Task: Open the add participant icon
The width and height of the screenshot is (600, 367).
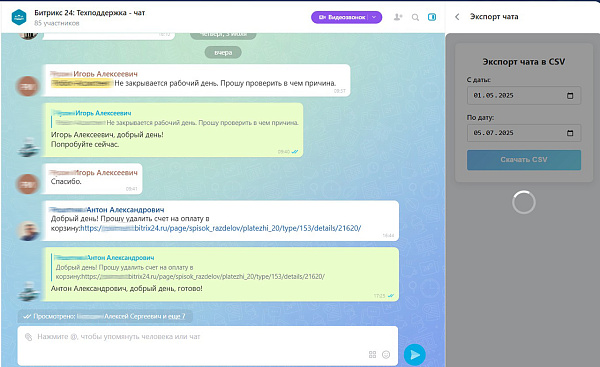Action: point(398,17)
